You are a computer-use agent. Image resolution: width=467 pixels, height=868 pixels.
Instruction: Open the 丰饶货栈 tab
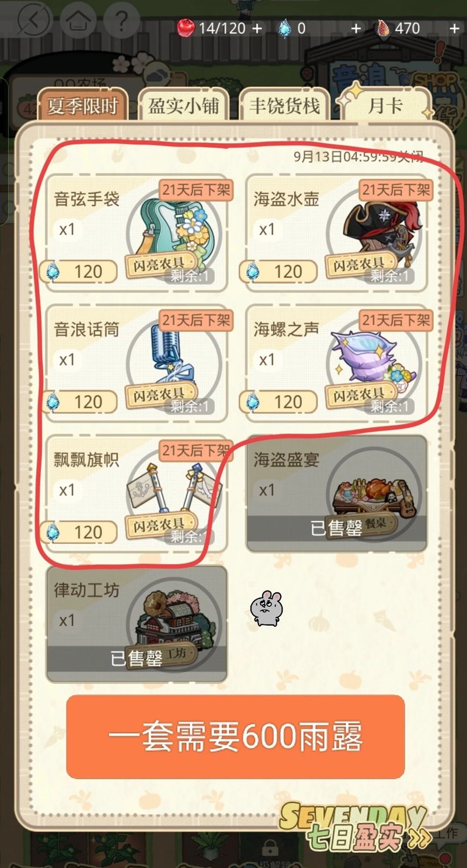point(284,106)
